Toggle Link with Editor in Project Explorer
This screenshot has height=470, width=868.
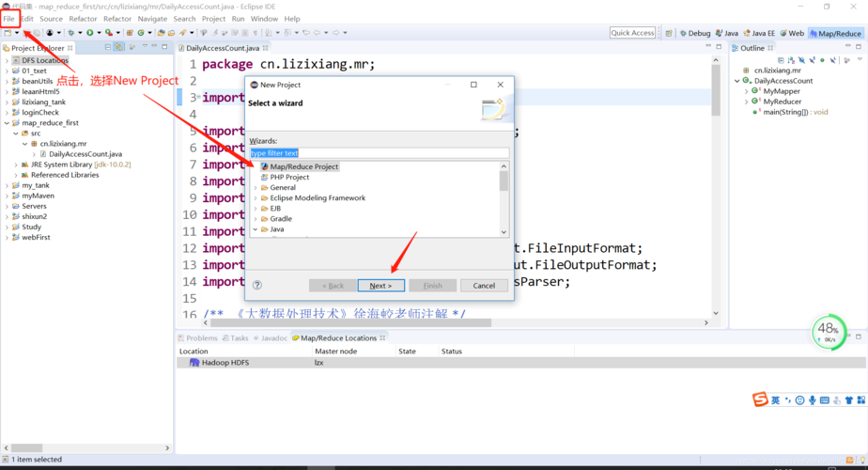pyautogui.click(x=118, y=48)
